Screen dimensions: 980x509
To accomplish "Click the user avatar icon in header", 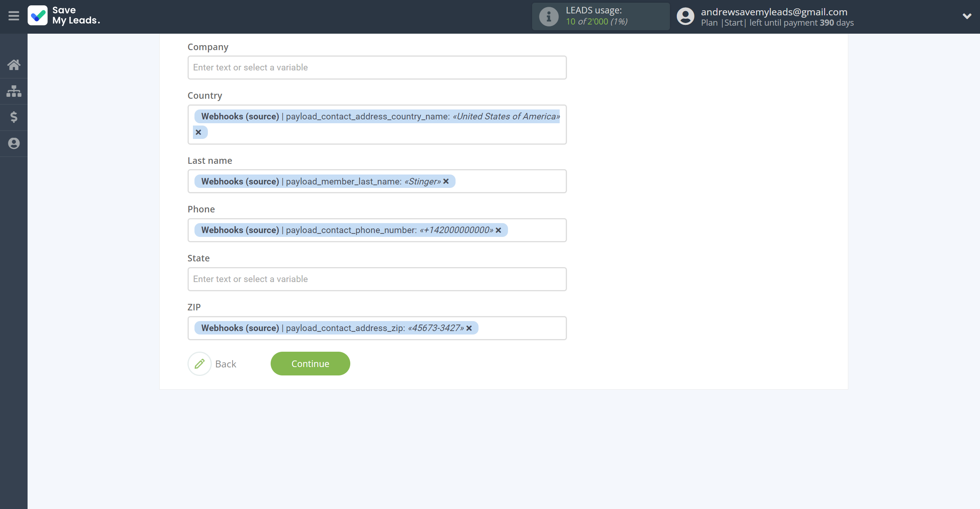I will [x=685, y=16].
